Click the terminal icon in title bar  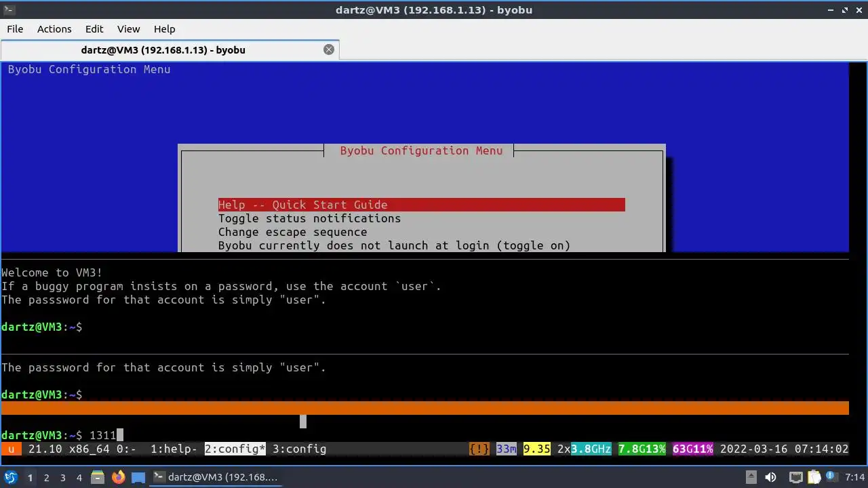[x=8, y=9]
